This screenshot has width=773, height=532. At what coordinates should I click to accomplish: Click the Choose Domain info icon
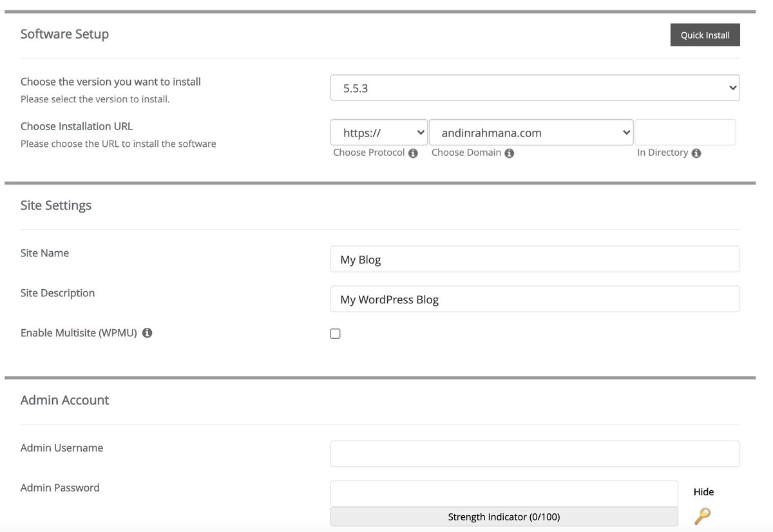(509, 153)
